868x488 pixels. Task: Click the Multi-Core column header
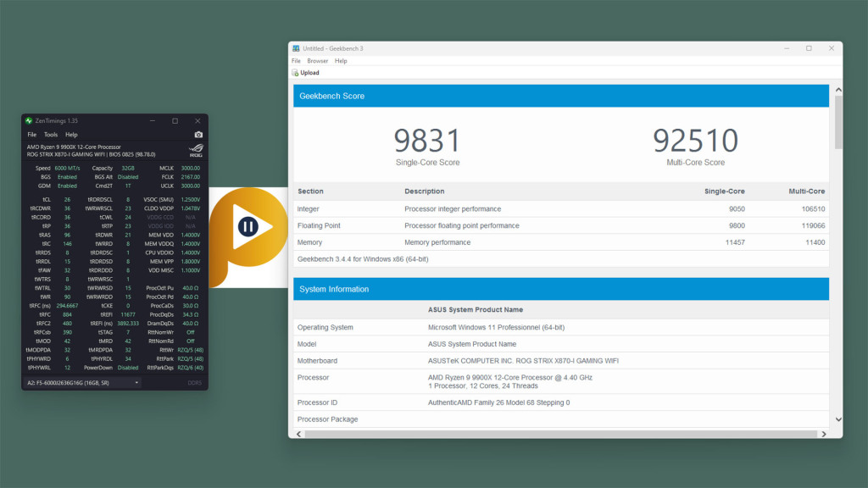coord(807,191)
